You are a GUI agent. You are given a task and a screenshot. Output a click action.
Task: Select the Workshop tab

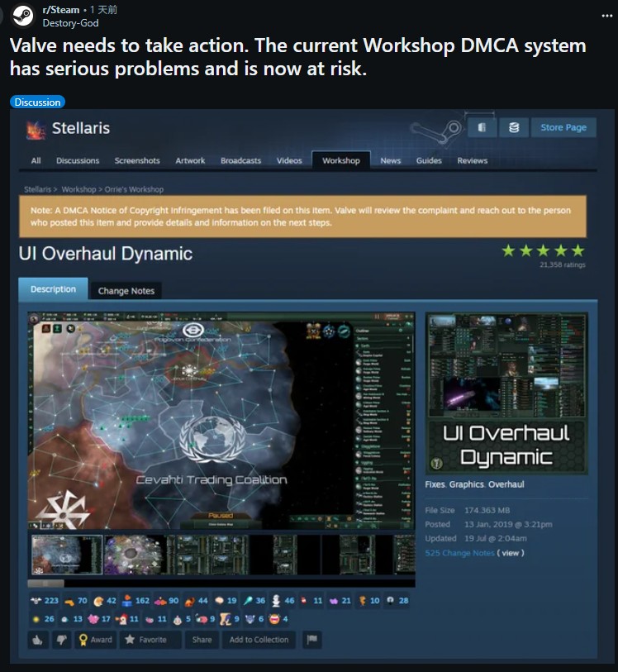click(341, 160)
